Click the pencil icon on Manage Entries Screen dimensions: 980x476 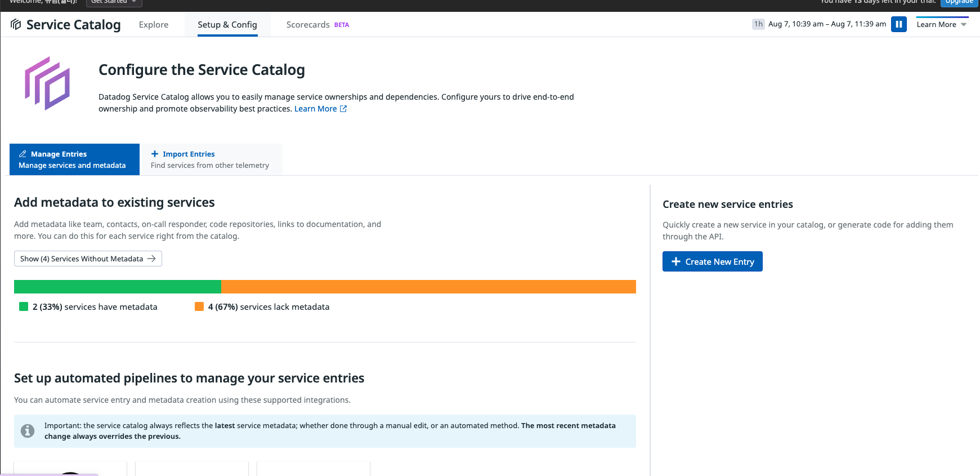(23, 154)
